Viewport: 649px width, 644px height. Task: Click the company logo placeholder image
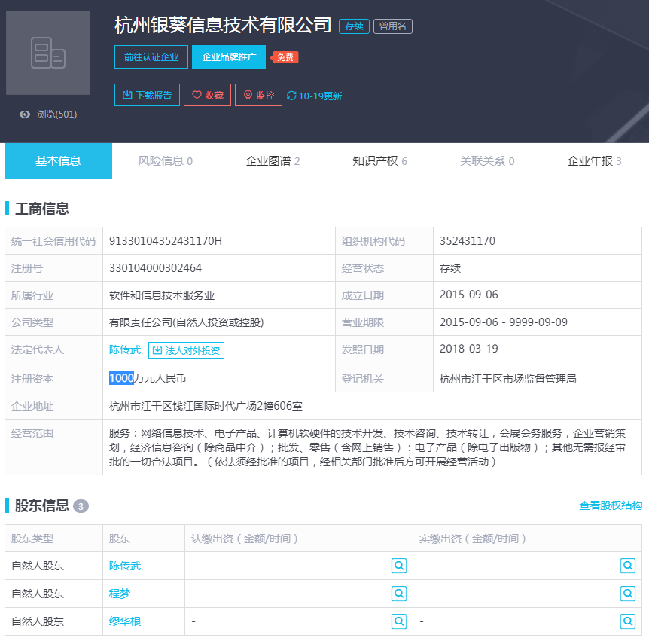48,53
